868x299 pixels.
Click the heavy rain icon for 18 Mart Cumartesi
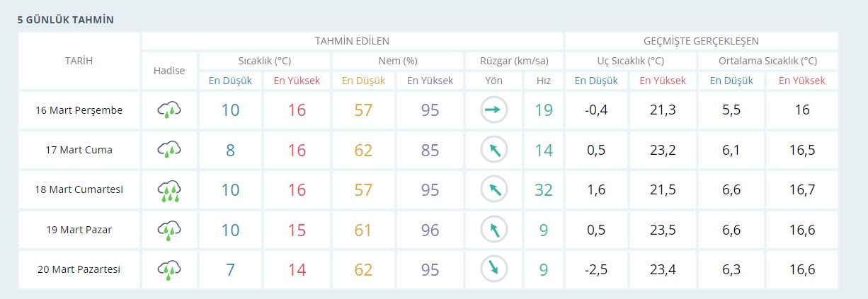(169, 189)
